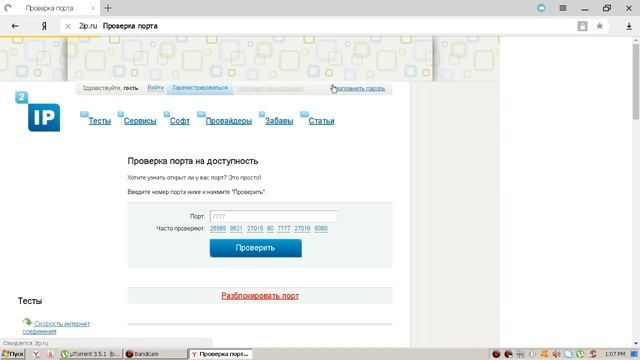Open the Забавы menu
Screen dimensions: 640x360
tap(279, 121)
